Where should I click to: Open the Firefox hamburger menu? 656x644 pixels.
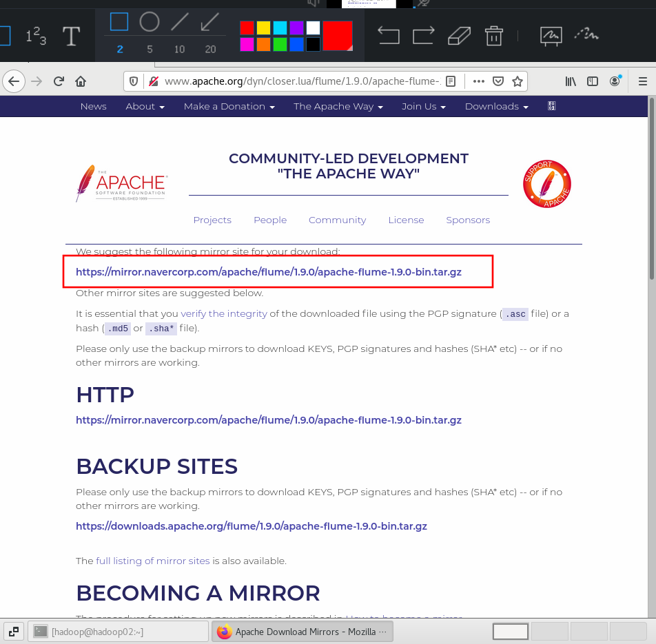click(x=643, y=81)
